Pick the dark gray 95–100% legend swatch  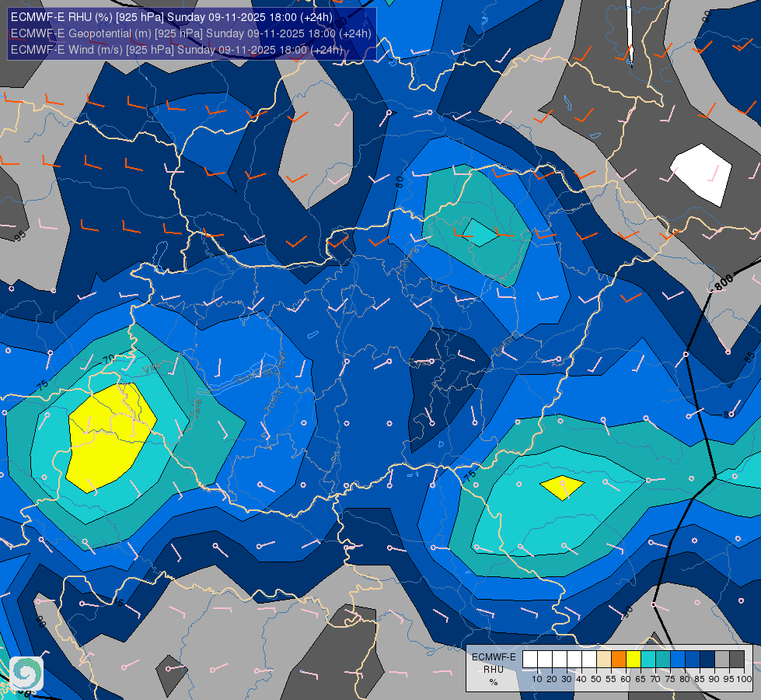737,660
